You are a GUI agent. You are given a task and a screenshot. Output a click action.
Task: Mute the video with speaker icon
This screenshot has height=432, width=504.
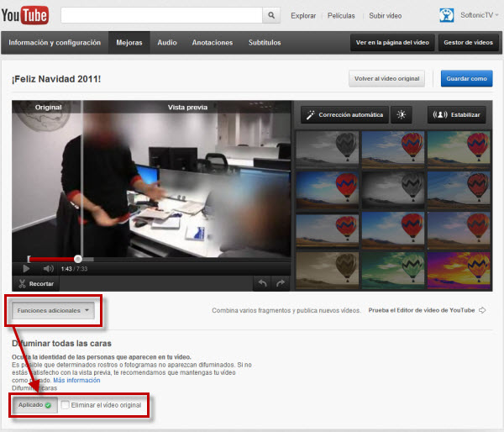click(48, 268)
